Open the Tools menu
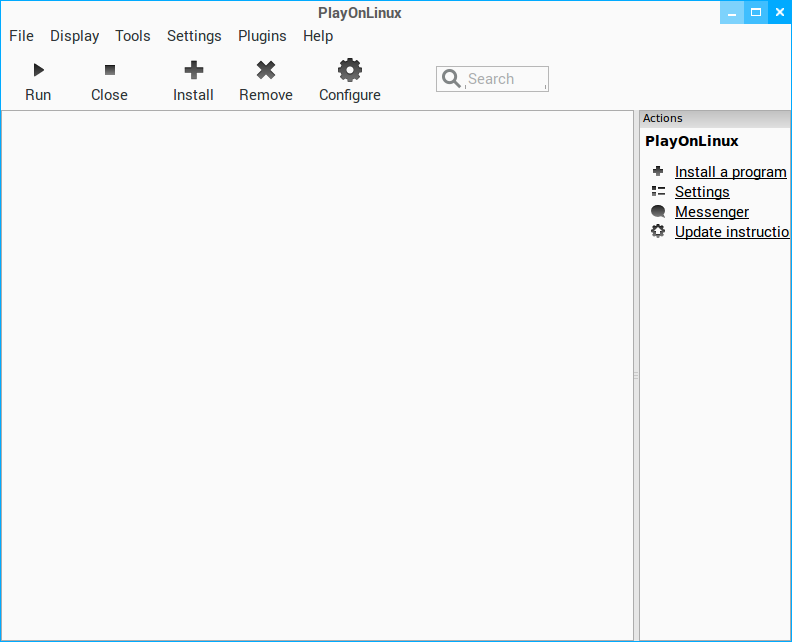 pyautogui.click(x=133, y=36)
